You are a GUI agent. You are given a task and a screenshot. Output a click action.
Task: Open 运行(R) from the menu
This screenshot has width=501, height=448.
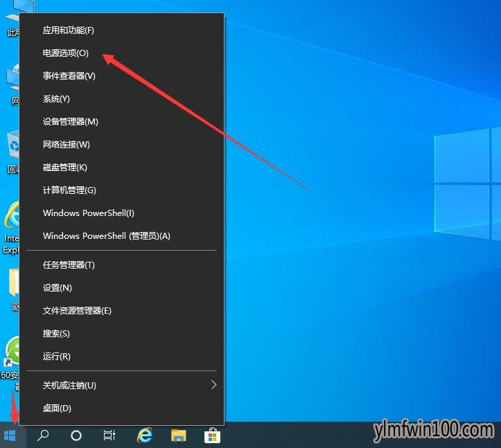coord(121,357)
